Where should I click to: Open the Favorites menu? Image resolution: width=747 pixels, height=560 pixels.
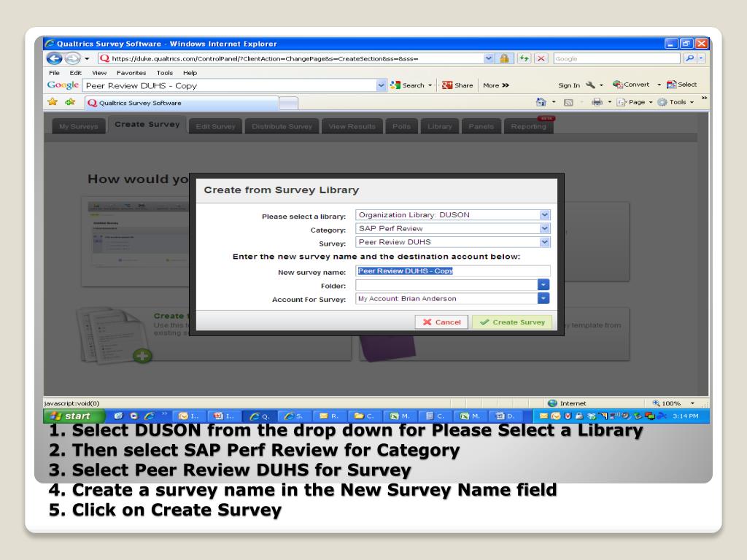tap(131, 73)
